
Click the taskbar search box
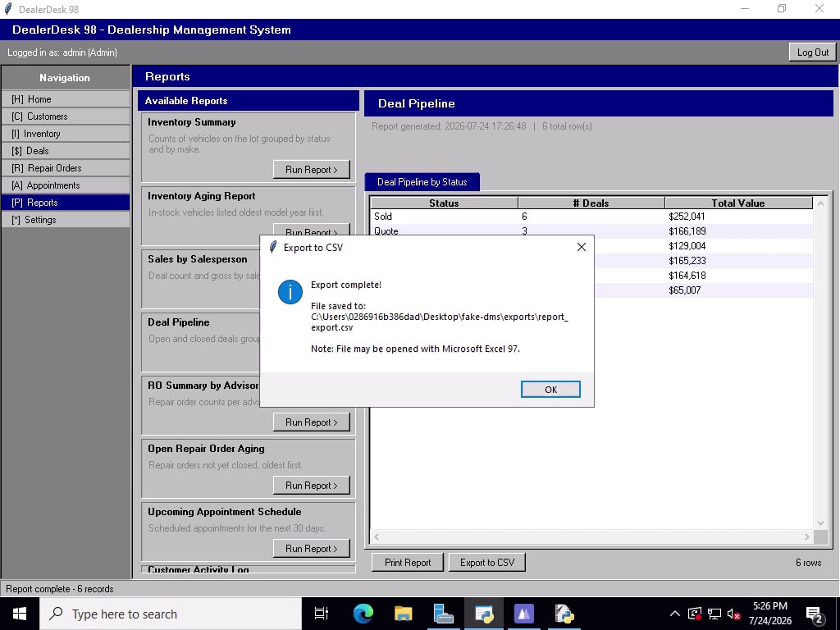tap(171, 614)
